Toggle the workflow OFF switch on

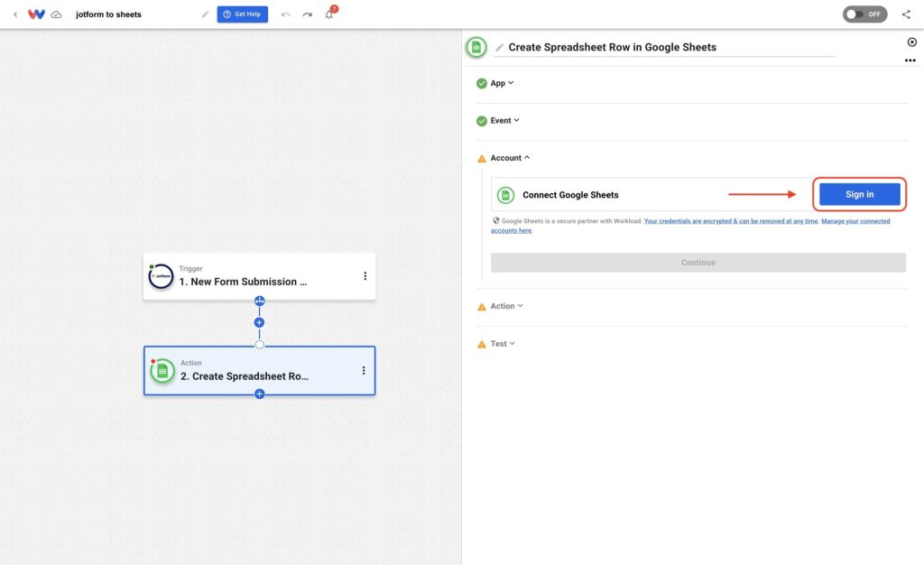point(864,14)
